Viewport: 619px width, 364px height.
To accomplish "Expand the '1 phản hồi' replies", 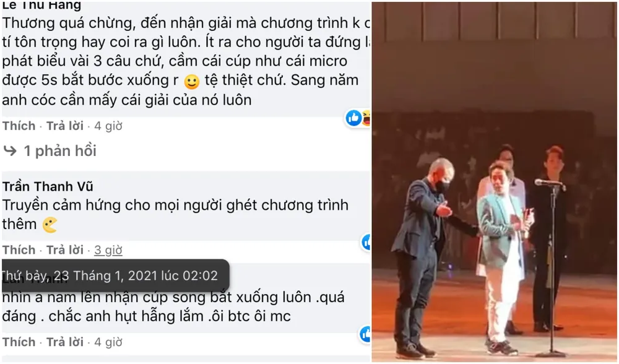I will click(x=60, y=150).
